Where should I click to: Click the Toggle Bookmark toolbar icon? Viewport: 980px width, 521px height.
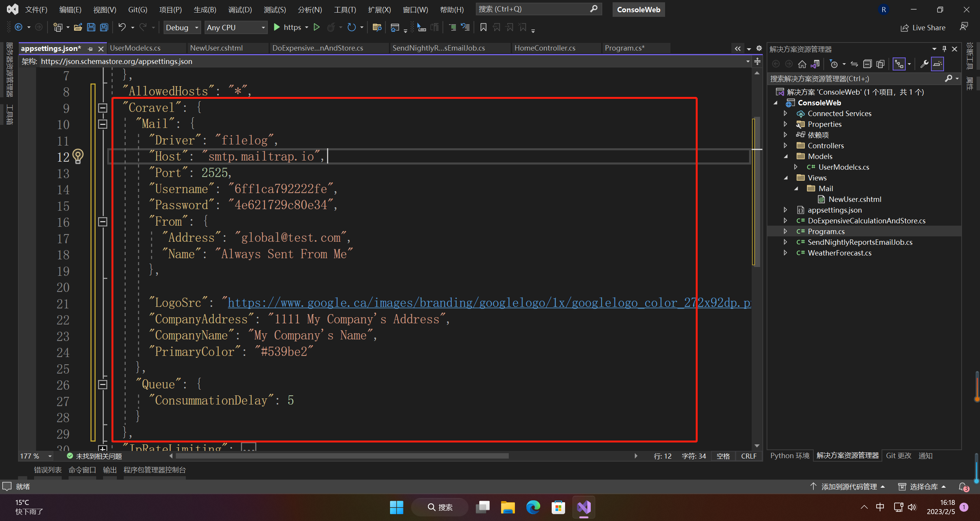click(x=483, y=27)
